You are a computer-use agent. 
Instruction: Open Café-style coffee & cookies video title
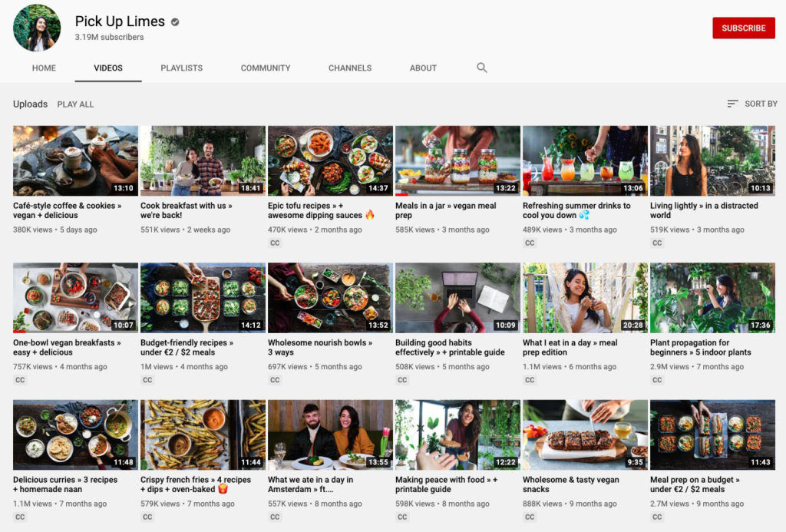[x=68, y=210]
